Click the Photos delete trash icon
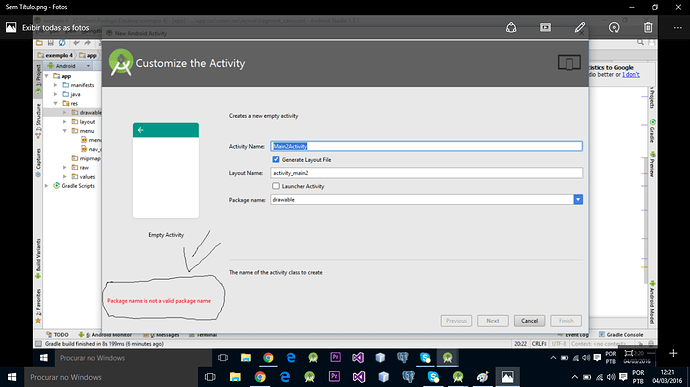690x387 pixels. [648, 27]
